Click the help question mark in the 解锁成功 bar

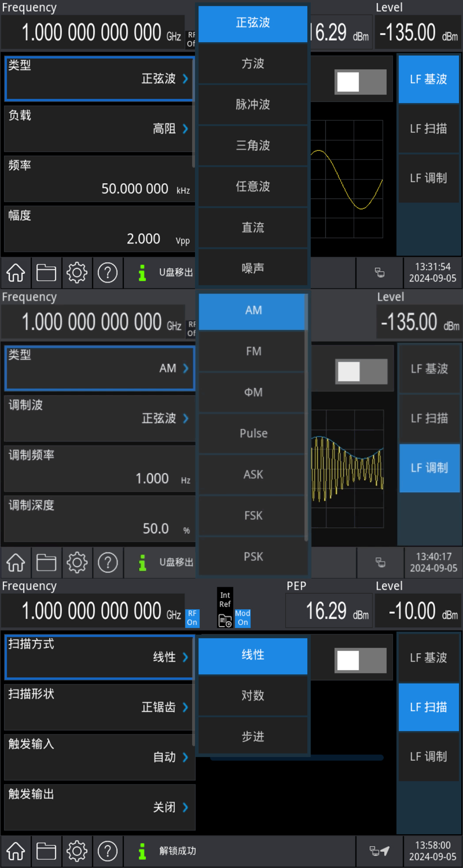(108, 851)
